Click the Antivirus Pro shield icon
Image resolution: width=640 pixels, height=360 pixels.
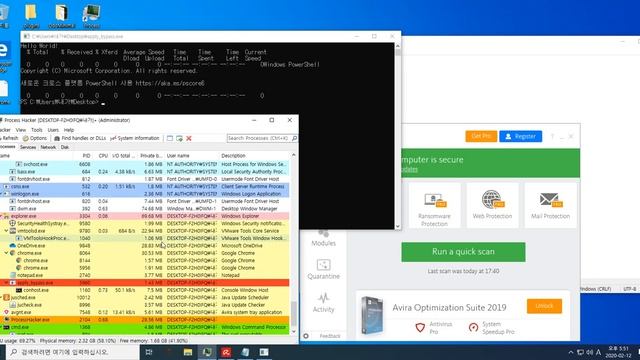420,327
